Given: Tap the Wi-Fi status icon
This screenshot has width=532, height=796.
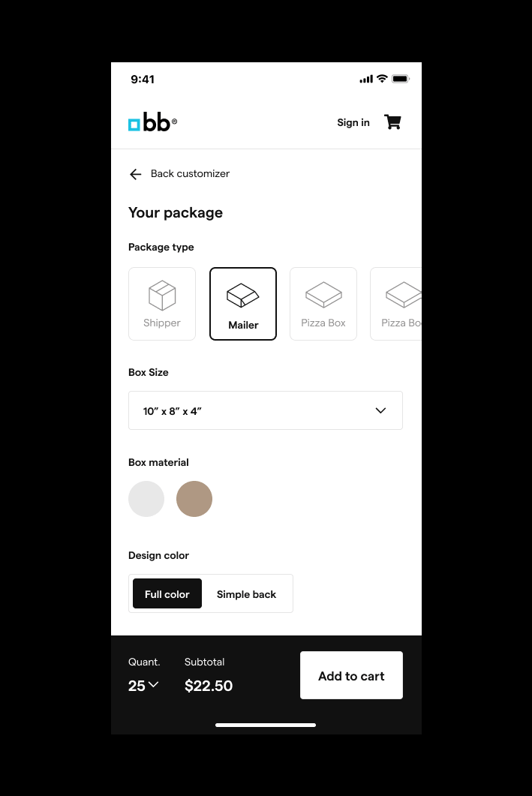Looking at the screenshot, I should 382,78.
